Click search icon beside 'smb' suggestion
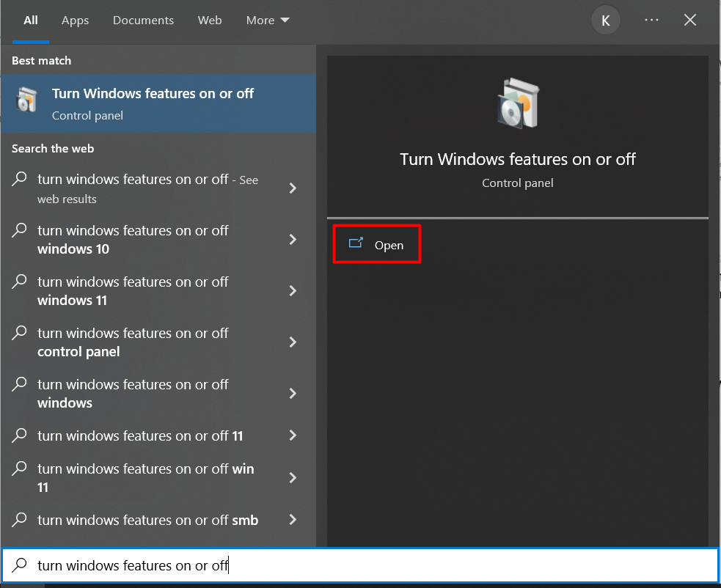This screenshot has height=588, width=721. pos(19,520)
